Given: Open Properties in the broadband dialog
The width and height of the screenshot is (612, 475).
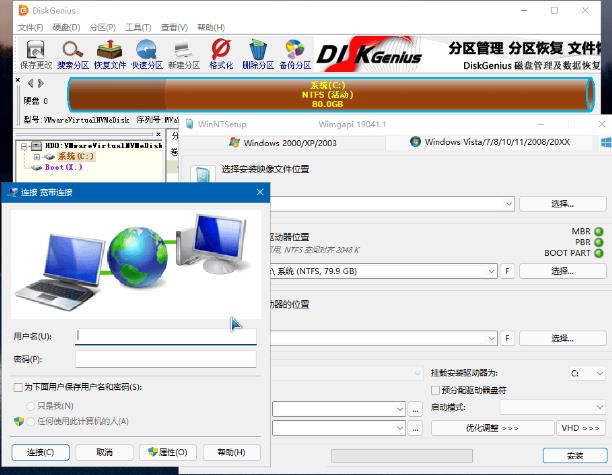Looking at the screenshot, I should (x=168, y=452).
